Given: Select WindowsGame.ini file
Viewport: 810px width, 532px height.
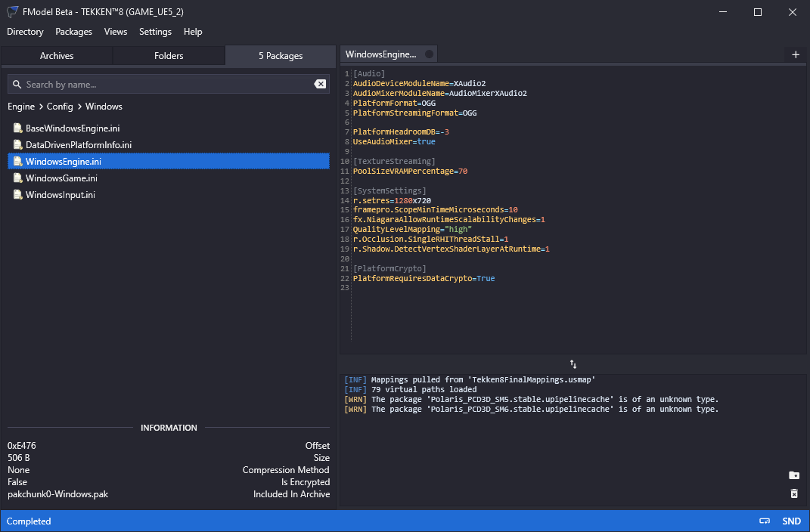Looking at the screenshot, I should click(169, 178).
